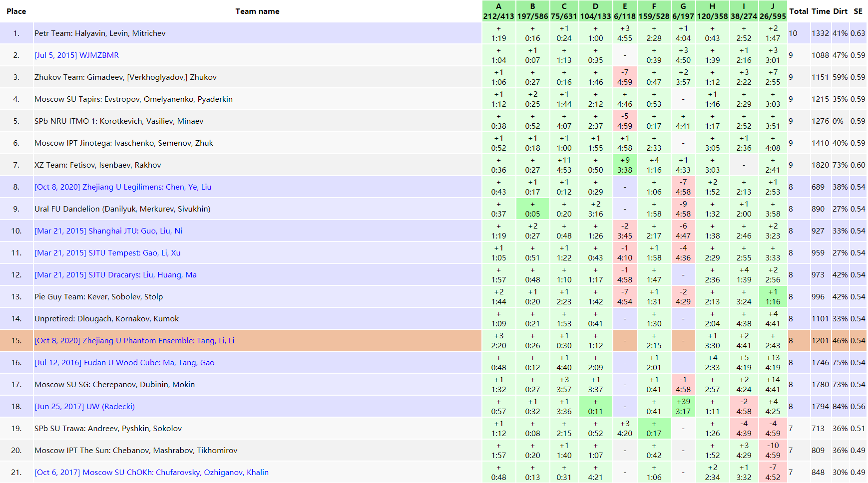The image size is (868, 483).
Task: Open SJTU Dracarys team link
Action: point(115,275)
